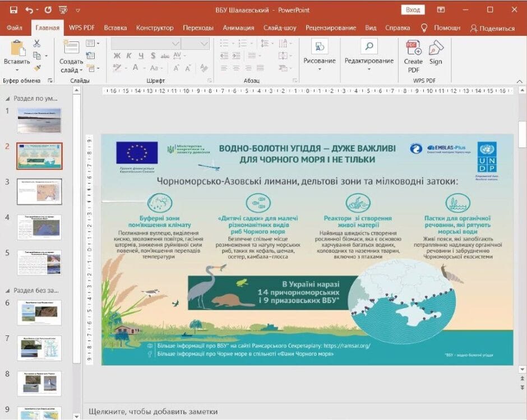
Task: Collapse the 'Раздел по ум...' section
Action: click(x=7, y=98)
